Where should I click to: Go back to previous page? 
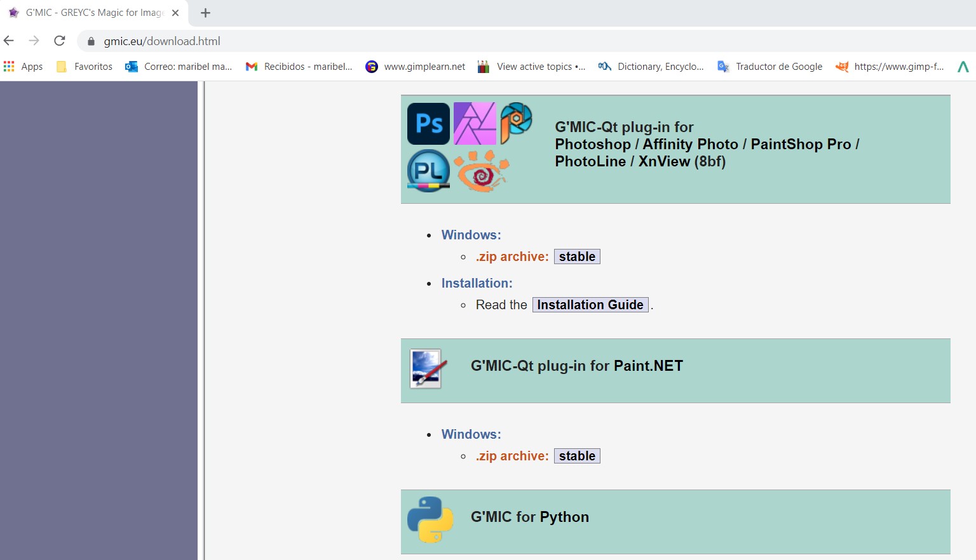coord(9,41)
